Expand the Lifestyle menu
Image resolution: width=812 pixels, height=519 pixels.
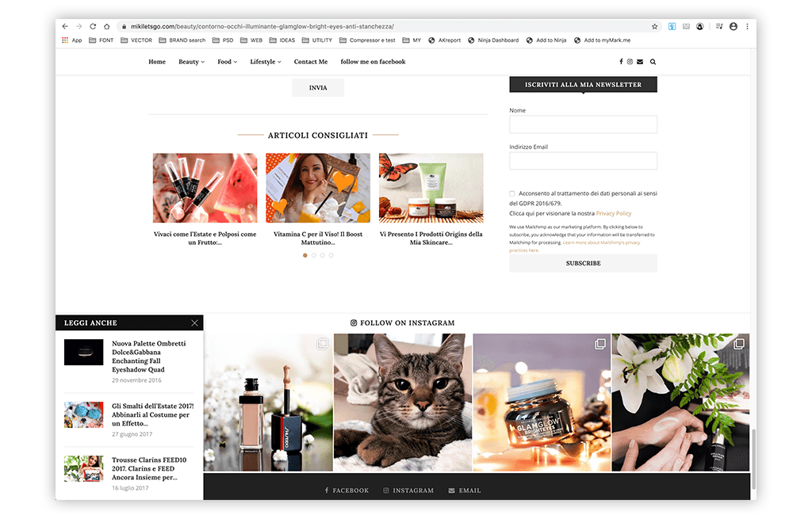pyautogui.click(x=266, y=62)
